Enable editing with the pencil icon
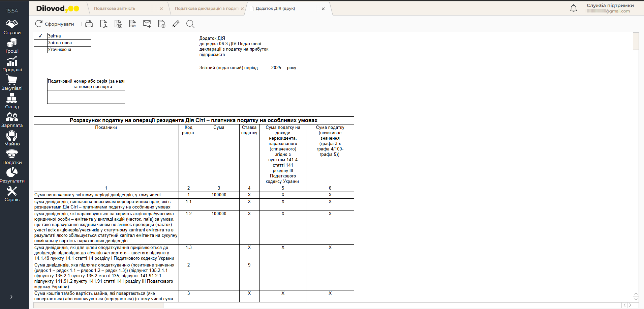The width and height of the screenshot is (644, 309). point(176,24)
